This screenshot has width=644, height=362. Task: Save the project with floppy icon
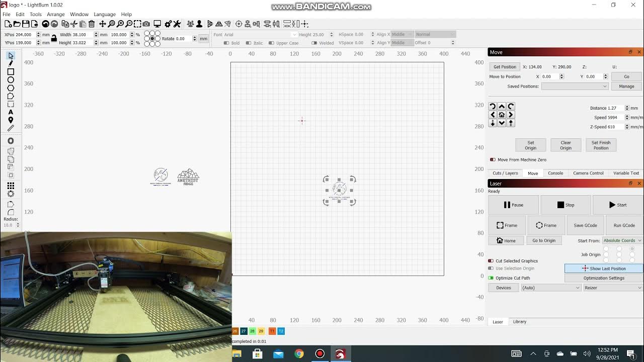click(x=26, y=24)
